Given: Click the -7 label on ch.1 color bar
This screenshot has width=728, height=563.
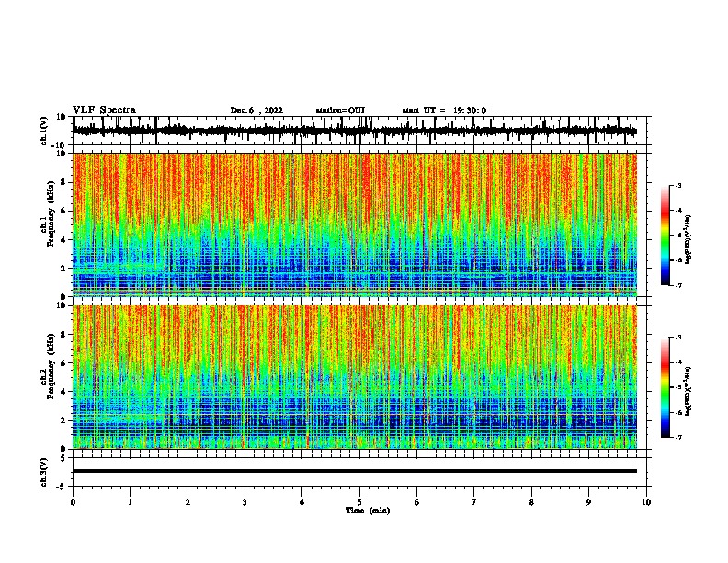Looking at the screenshot, I should click(x=678, y=285).
